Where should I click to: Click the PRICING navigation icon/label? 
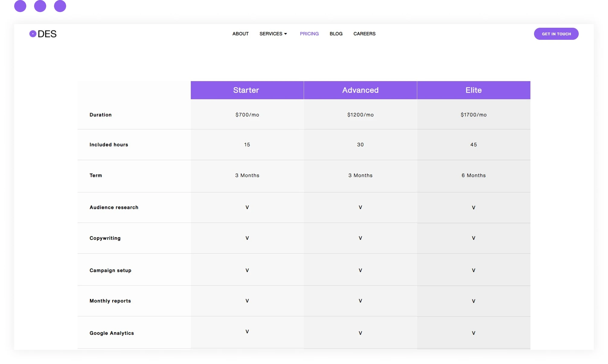click(x=309, y=33)
